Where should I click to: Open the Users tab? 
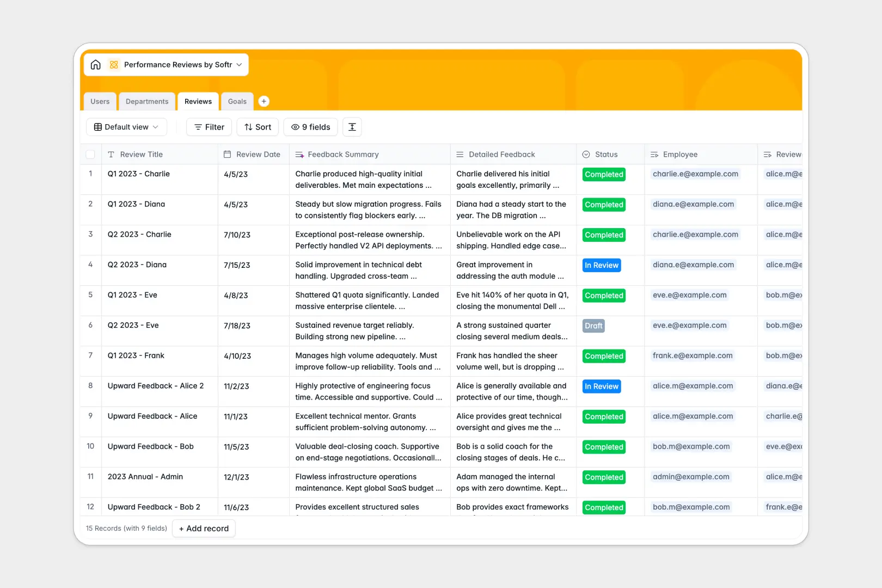coord(100,101)
